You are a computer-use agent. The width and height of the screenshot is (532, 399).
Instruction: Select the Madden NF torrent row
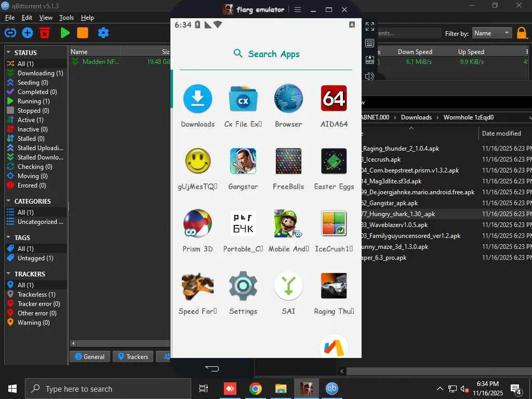tap(120, 62)
